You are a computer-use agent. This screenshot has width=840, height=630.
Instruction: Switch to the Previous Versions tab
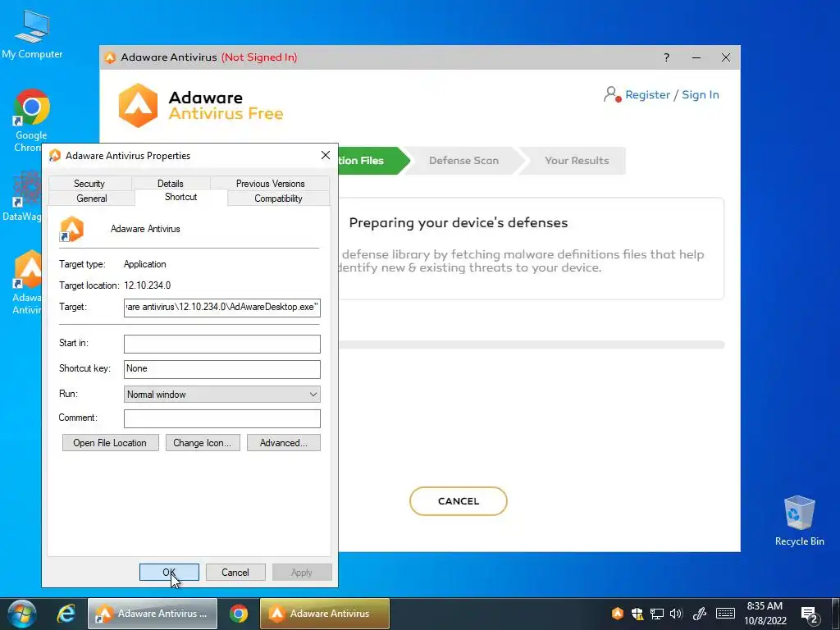270,183
